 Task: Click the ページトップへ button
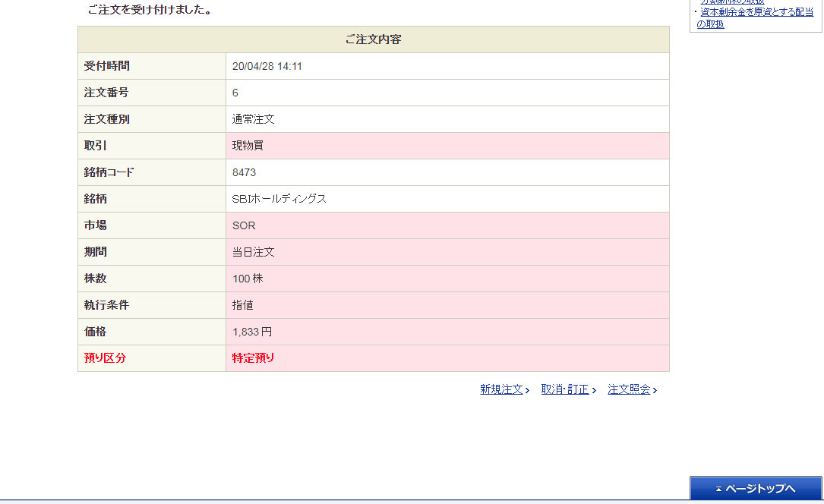756,488
